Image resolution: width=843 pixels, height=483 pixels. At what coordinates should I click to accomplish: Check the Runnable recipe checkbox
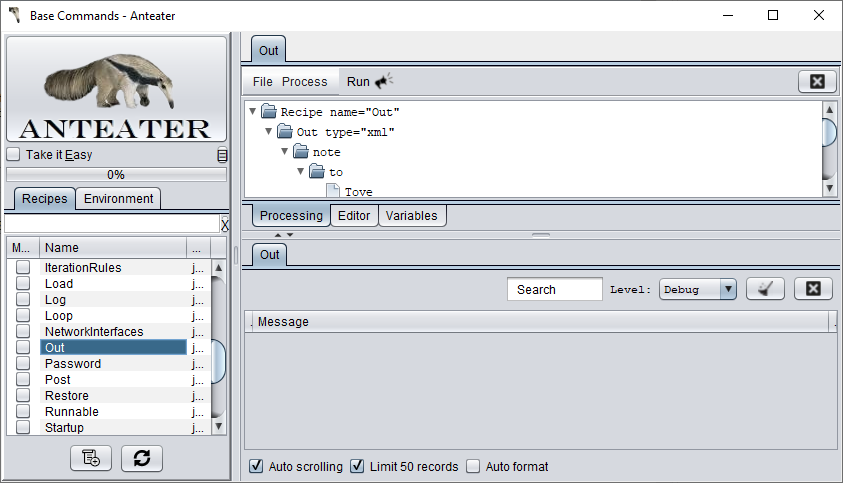point(23,411)
